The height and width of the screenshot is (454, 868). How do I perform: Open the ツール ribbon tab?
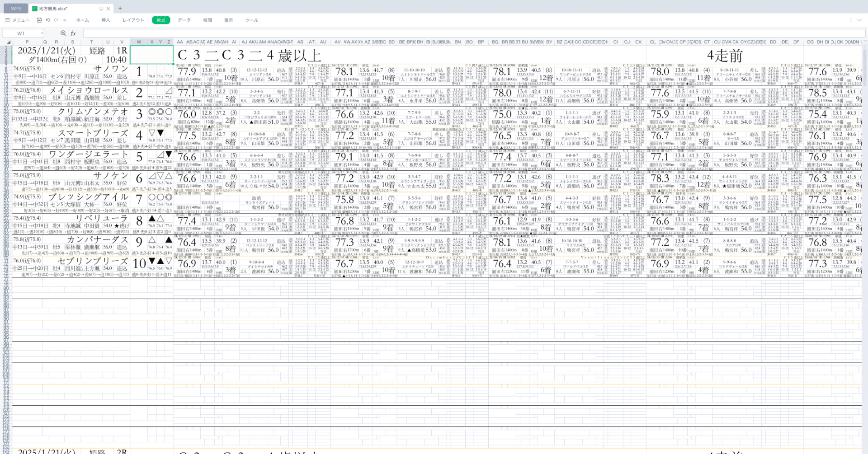[252, 20]
